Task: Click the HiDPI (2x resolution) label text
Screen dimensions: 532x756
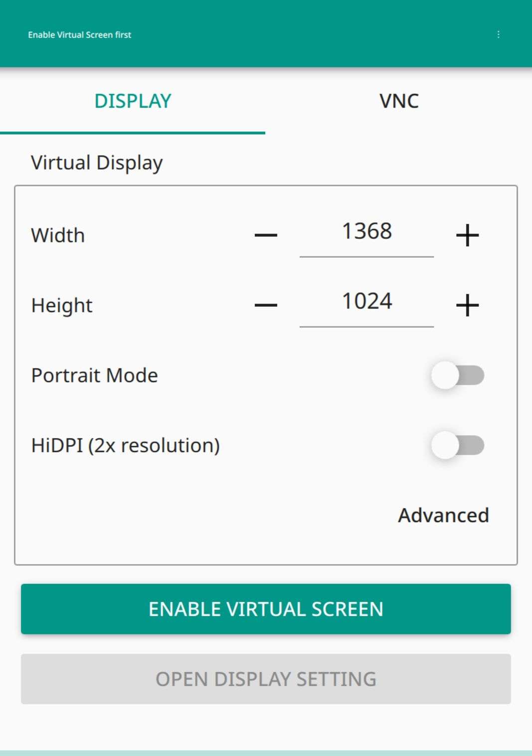Action: click(126, 445)
